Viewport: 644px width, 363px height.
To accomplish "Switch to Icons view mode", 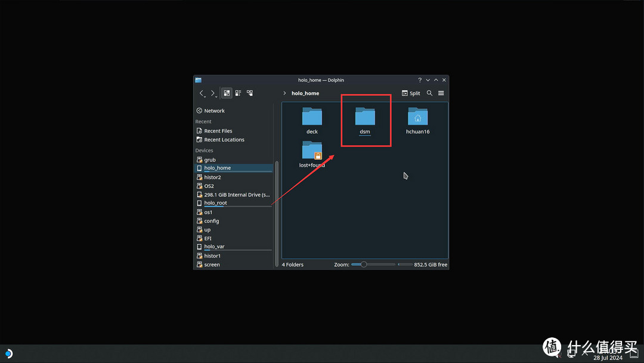I will pos(227,94).
